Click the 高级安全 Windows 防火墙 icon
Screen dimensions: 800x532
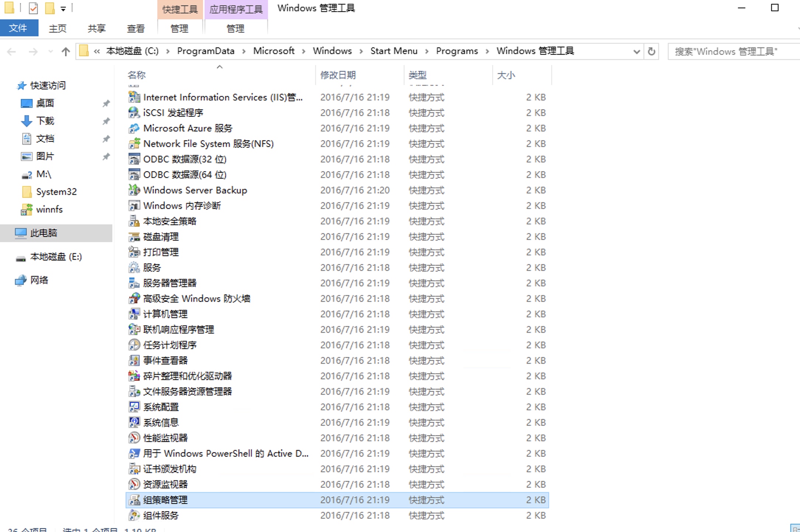(x=134, y=298)
